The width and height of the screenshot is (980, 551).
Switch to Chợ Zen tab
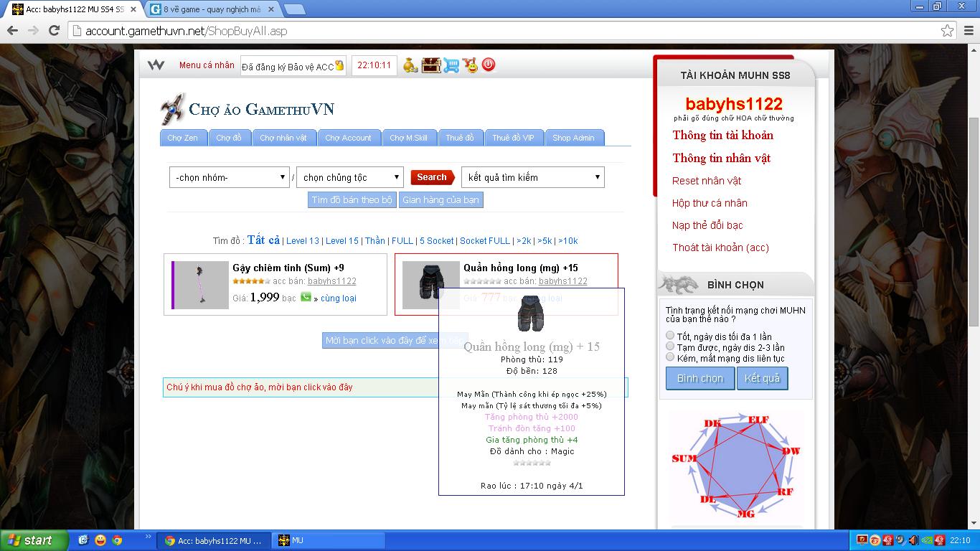point(183,138)
